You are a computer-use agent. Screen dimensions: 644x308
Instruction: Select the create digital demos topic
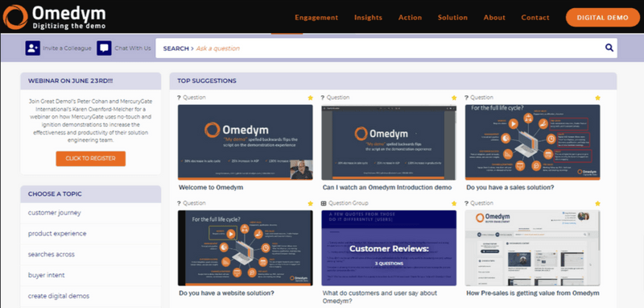tap(59, 296)
